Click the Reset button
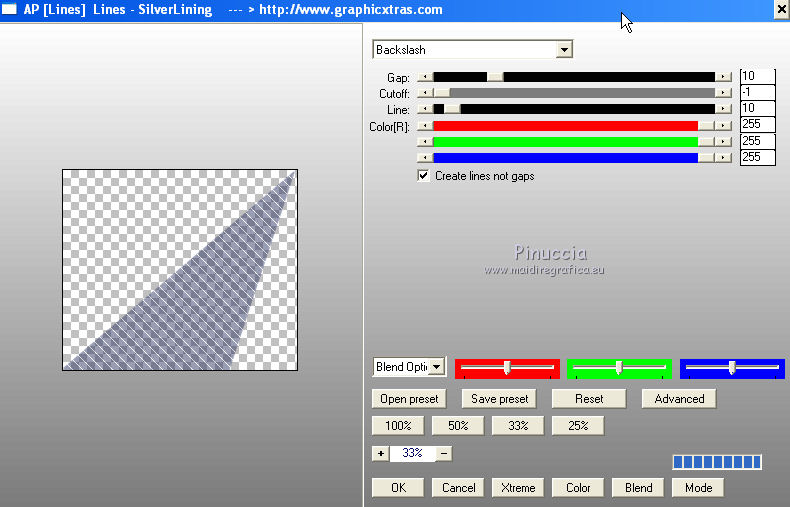 coord(589,399)
